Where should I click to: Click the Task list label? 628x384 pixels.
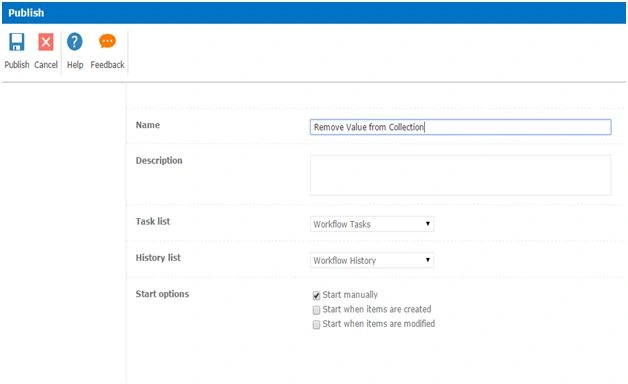coord(153,221)
